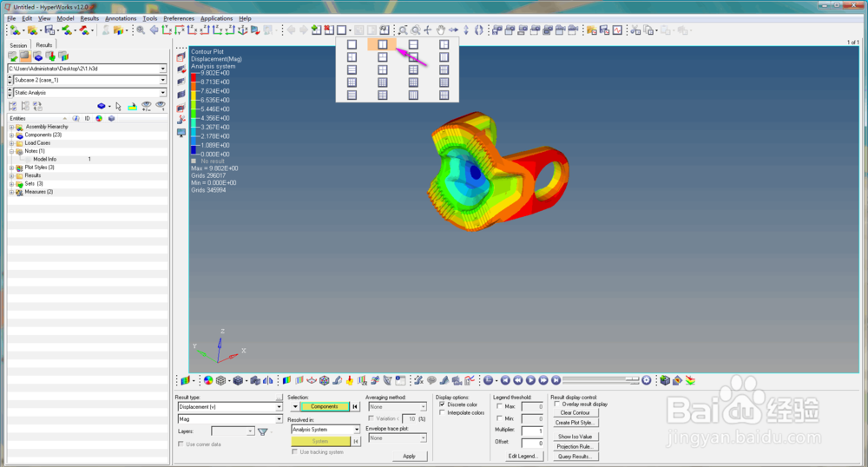Click the wireframe cube display icon

(220, 381)
